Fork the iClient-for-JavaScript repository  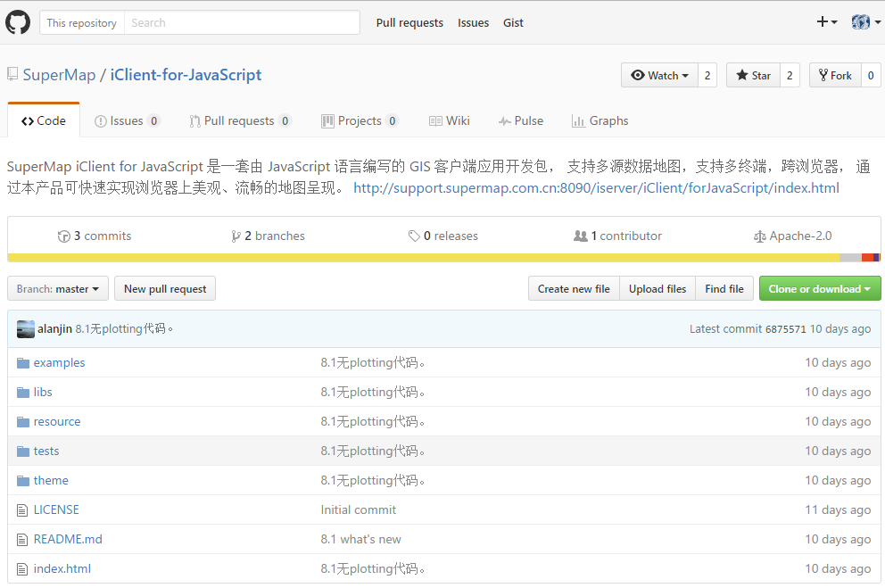pyautogui.click(x=835, y=75)
